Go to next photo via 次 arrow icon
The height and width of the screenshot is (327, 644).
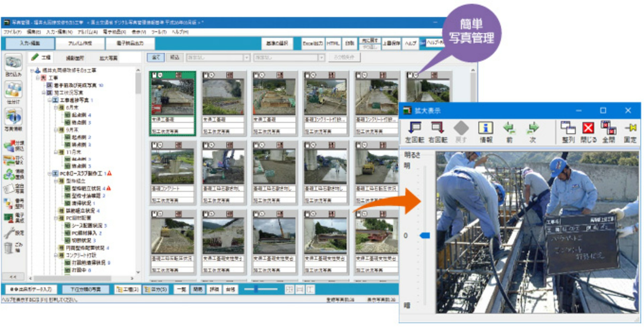pos(533,131)
